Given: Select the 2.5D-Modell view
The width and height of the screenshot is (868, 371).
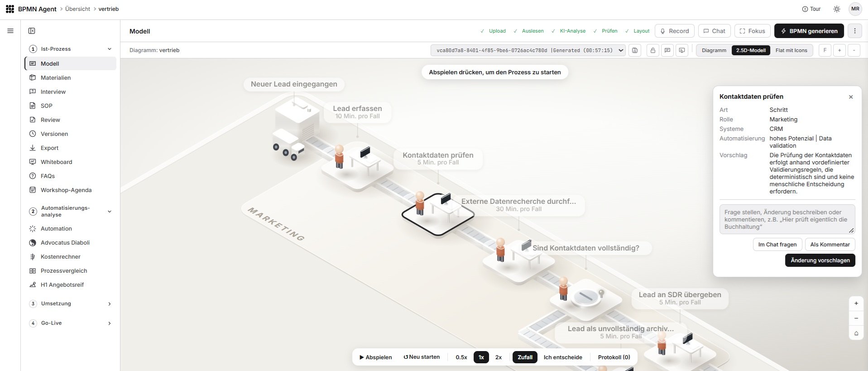Looking at the screenshot, I should [751, 50].
